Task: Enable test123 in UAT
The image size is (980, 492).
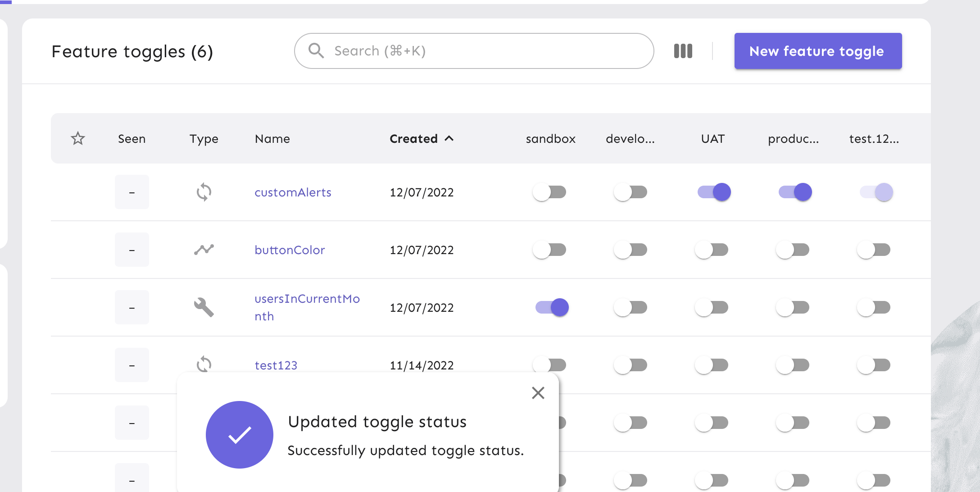Action: [712, 365]
